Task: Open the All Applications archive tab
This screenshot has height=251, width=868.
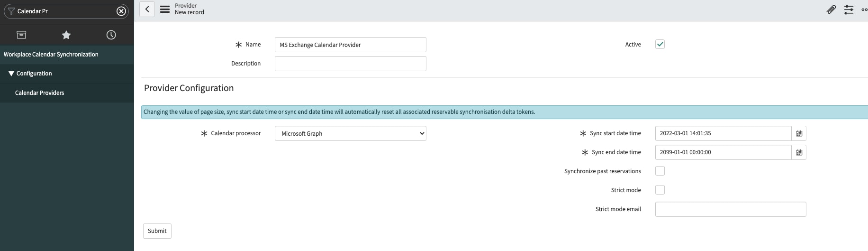Action: coord(21,35)
